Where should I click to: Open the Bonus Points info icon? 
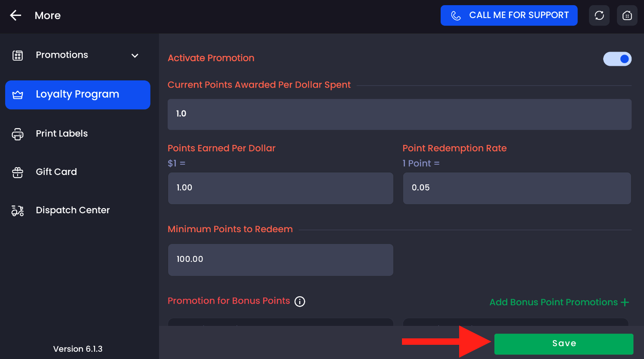pos(300,301)
